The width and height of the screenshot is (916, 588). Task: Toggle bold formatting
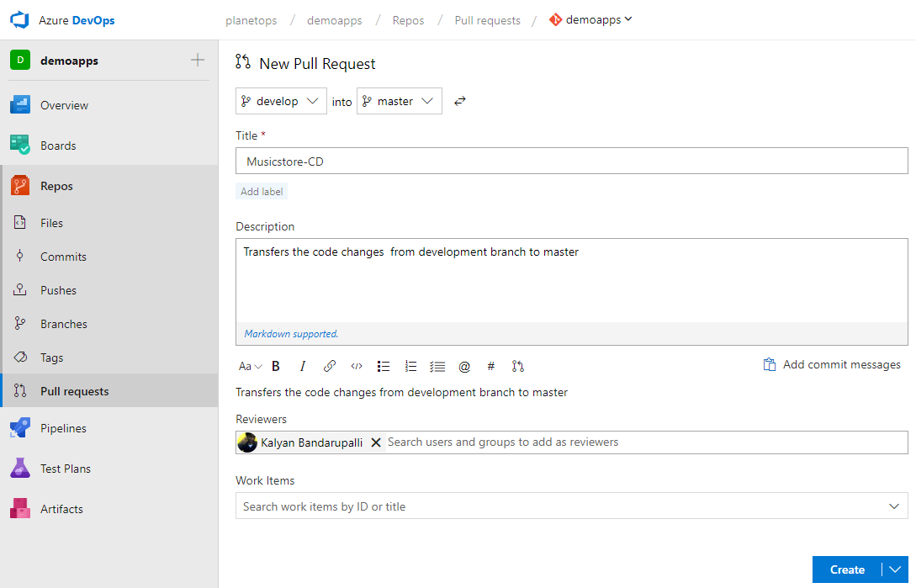coord(276,367)
